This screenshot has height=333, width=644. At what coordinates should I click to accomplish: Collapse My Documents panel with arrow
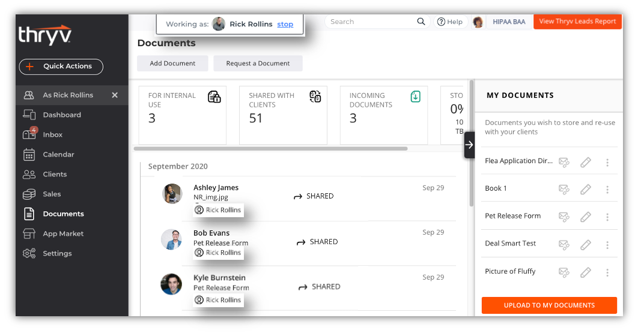(x=469, y=145)
